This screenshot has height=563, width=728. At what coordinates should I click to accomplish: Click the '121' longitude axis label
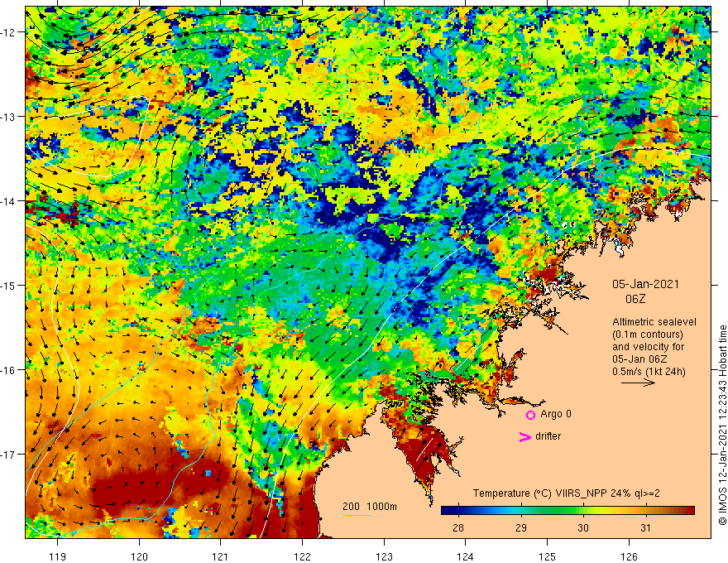point(221,556)
